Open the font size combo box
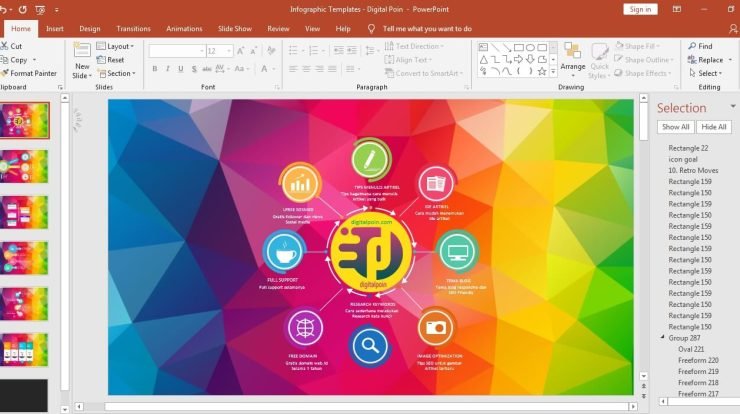This screenshot has height=414, width=740. click(x=220, y=51)
